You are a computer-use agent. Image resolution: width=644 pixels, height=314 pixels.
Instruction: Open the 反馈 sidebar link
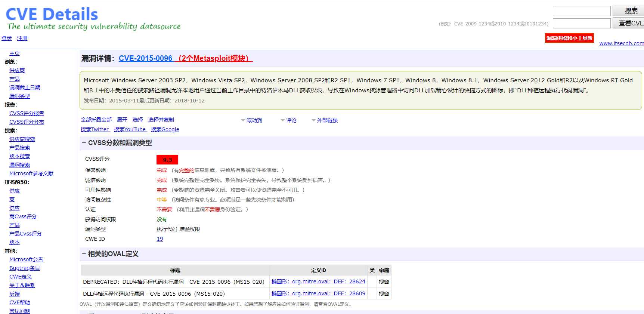tap(15, 294)
